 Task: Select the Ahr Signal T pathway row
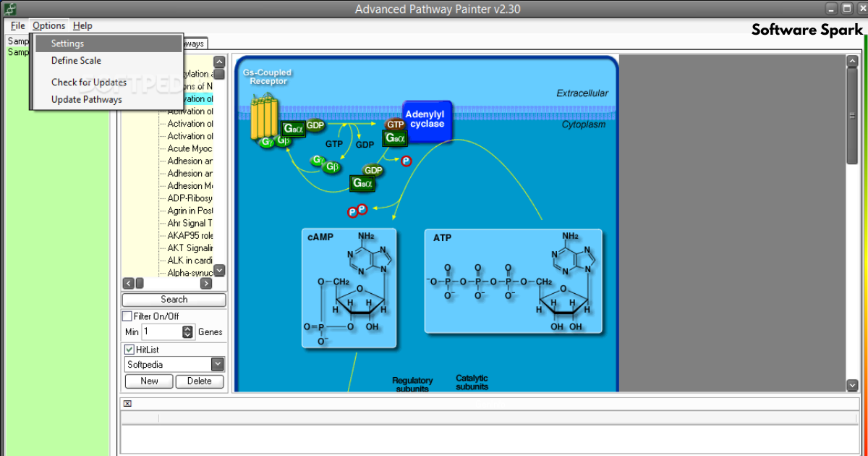[190, 223]
